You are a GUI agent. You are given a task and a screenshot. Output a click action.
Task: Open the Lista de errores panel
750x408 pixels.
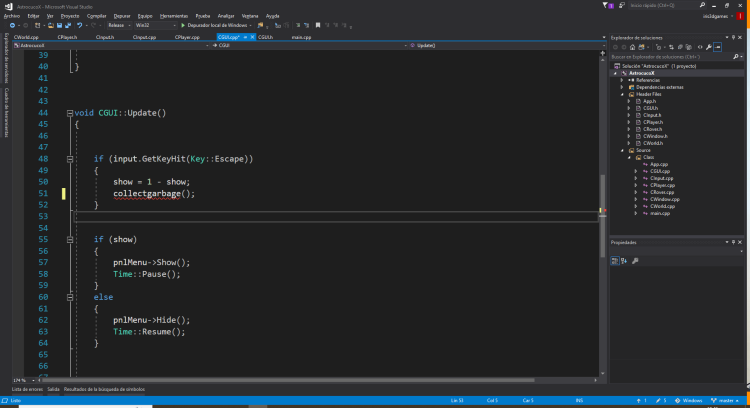[x=24, y=388]
